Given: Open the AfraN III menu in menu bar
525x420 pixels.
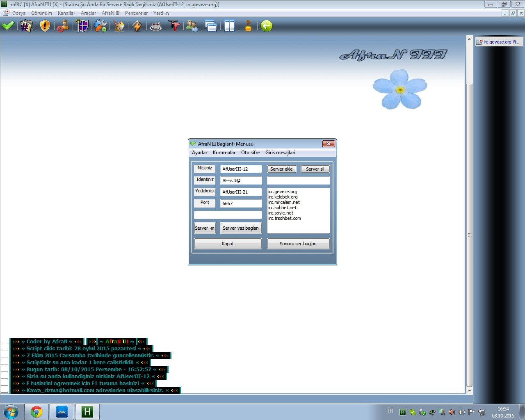Looking at the screenshot, I should [x=110, y=13].
